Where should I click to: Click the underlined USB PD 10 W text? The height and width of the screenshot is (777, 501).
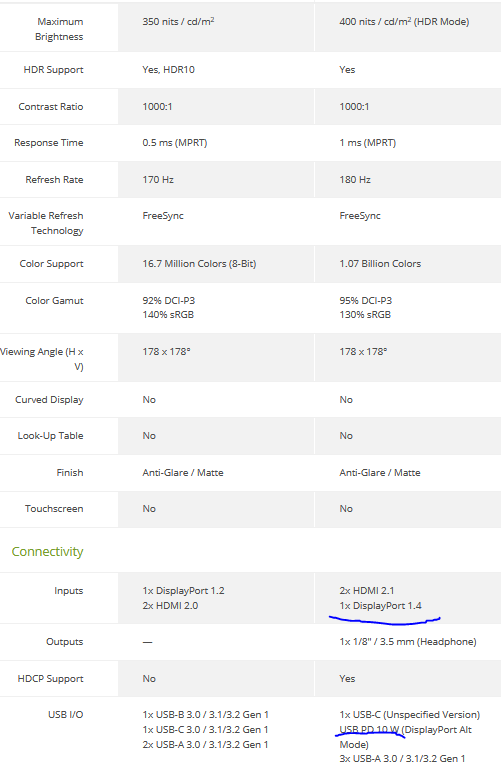369,729
